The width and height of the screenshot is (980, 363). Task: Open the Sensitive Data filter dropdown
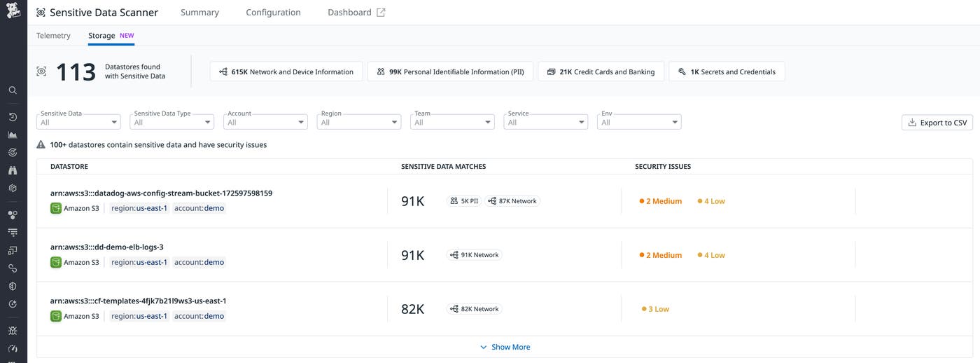pyautogui.click(x=78, y=122)
